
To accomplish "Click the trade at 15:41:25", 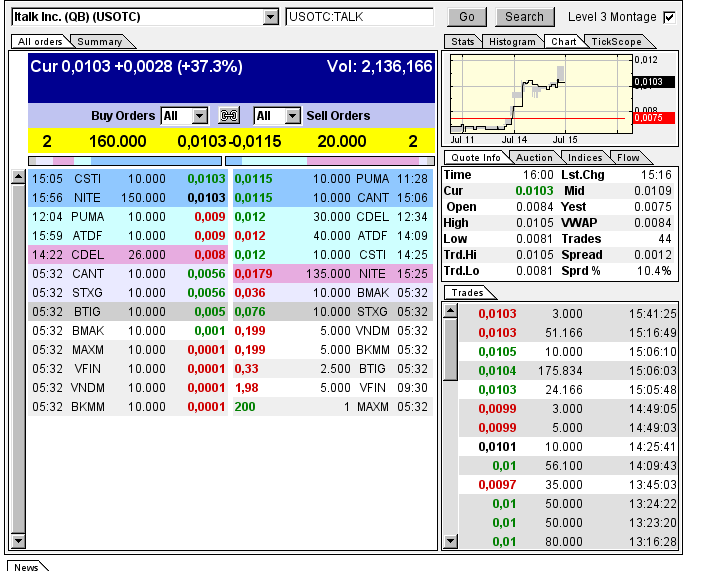I will coord(568,314).
